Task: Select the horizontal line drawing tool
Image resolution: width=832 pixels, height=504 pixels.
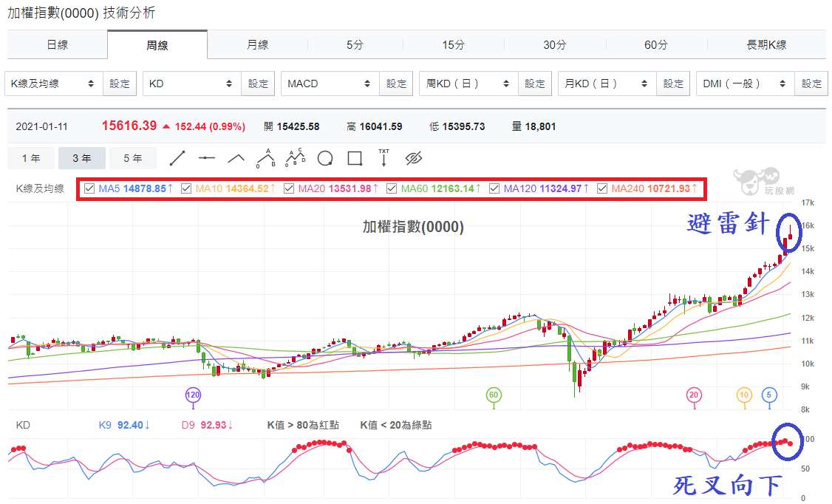Action: tap(207, 158)
